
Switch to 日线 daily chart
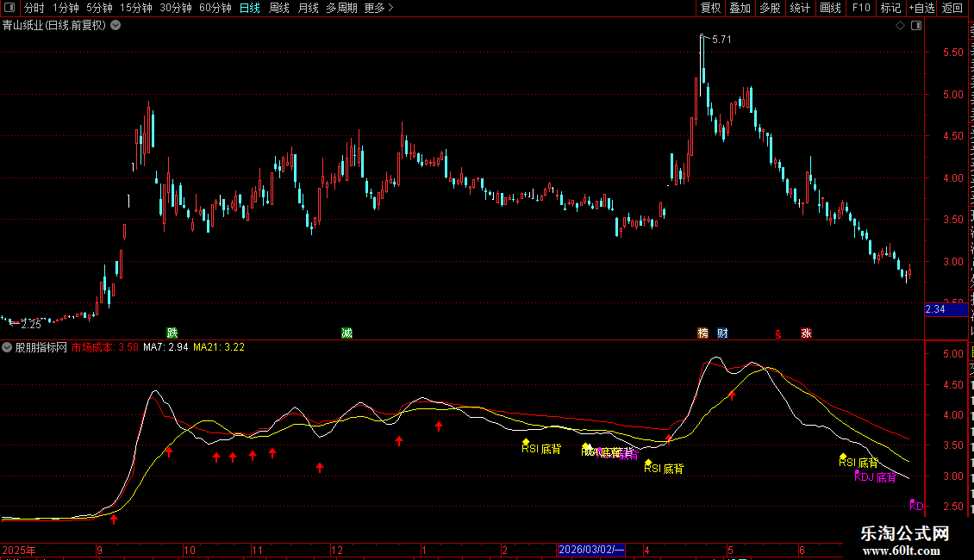pos(250,8)
